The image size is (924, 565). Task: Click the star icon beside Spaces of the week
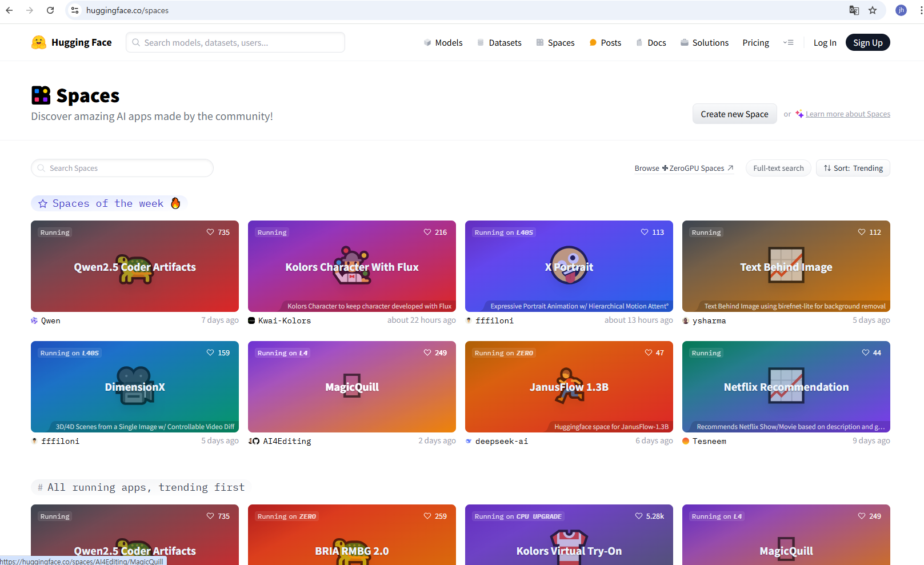tap(43, 203)
